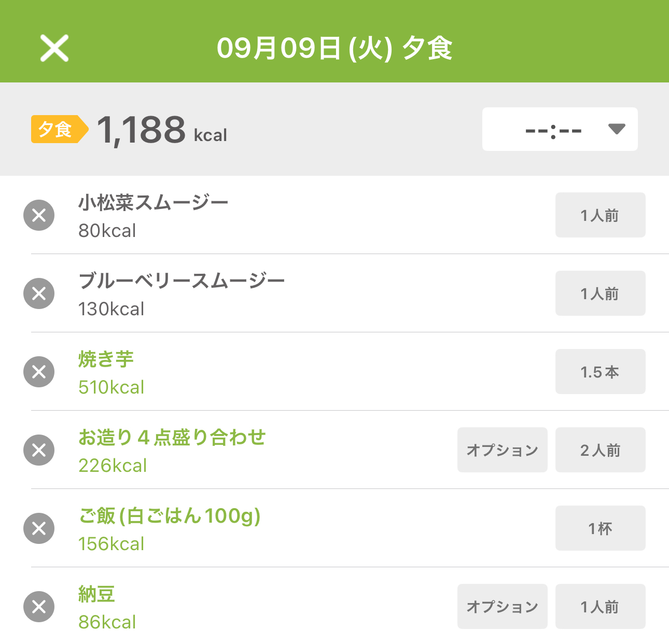This screenshot has width=669, height=644.
Task: Change 小松菜スムージー quantity of 1人前
Action: [601, 215]
